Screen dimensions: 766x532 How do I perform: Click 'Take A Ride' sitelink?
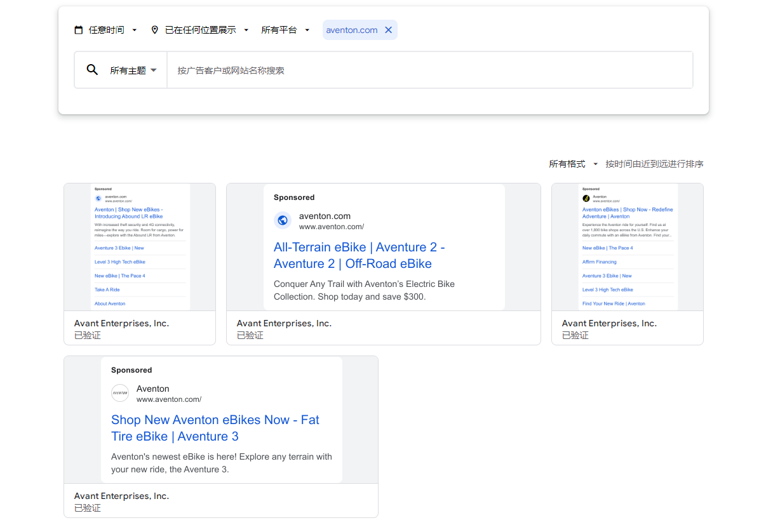(107, 290)
